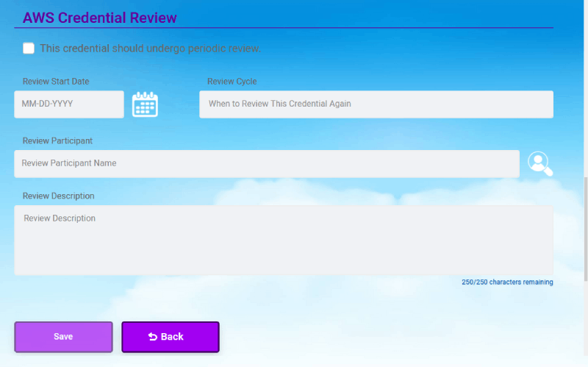The height and width of the screenshot is (367, 588).
Task: Click the '250/250 characters remaining' text
Action: (x=507, y=282)
